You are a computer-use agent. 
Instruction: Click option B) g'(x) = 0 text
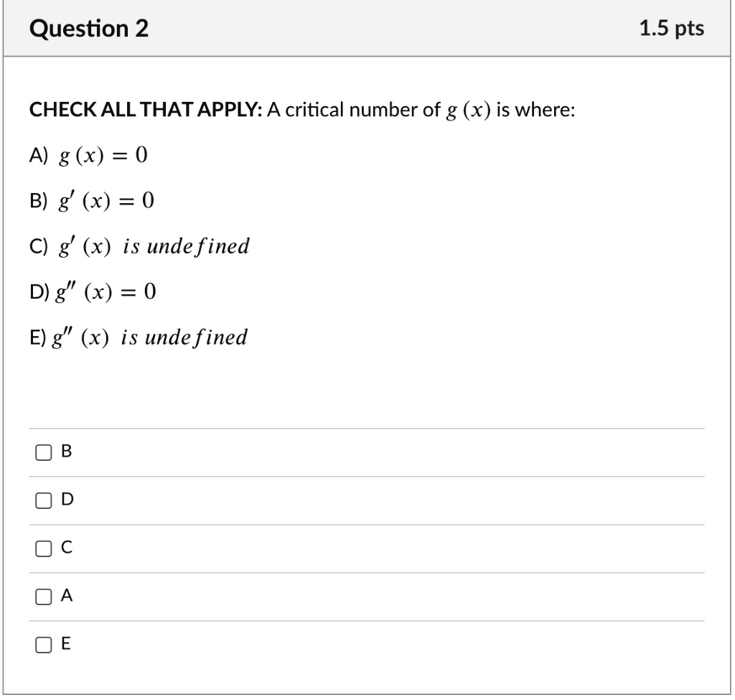point(90,200)
